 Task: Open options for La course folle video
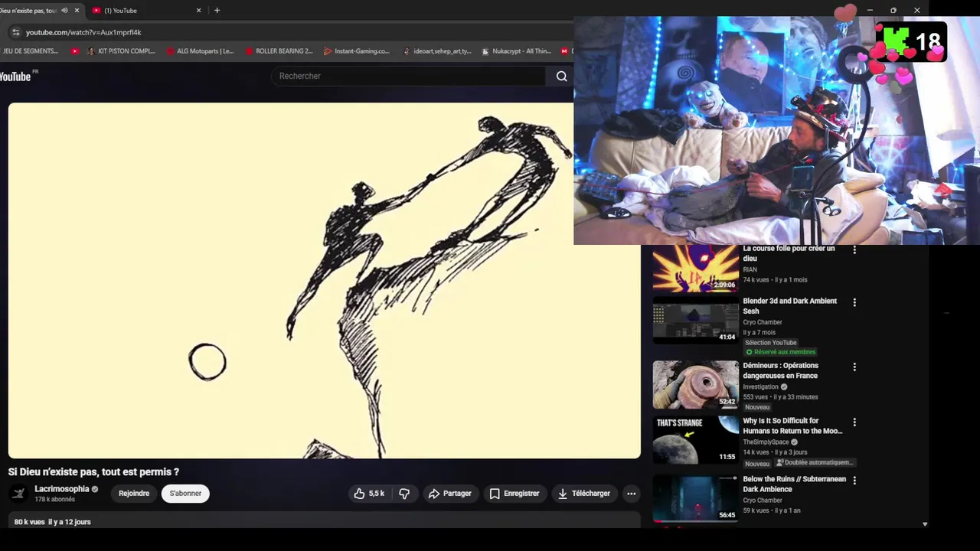point(854,250)
